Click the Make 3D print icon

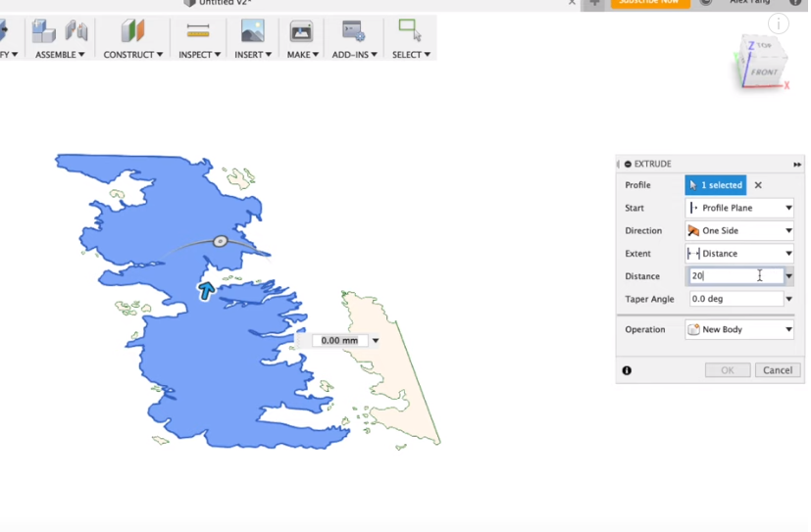tap(301, 31)
